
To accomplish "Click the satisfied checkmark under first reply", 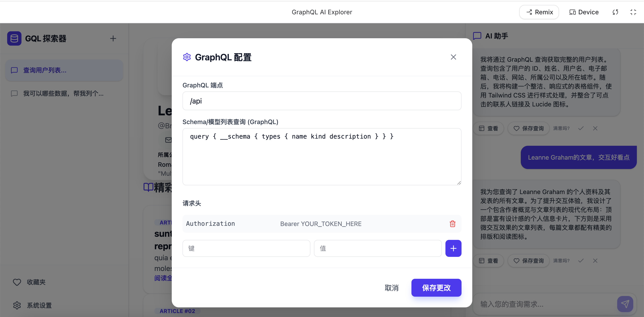I will coord(581,128).
